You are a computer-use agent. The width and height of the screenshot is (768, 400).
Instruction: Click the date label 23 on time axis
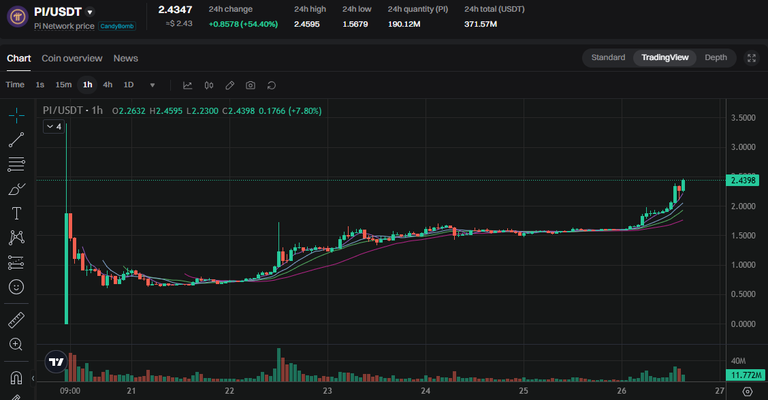327,391
